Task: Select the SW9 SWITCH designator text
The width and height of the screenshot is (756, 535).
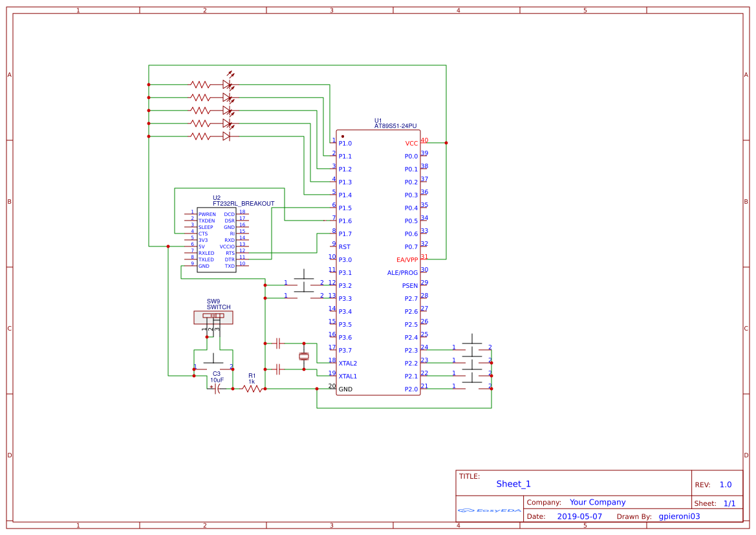Action: [219, 304]
